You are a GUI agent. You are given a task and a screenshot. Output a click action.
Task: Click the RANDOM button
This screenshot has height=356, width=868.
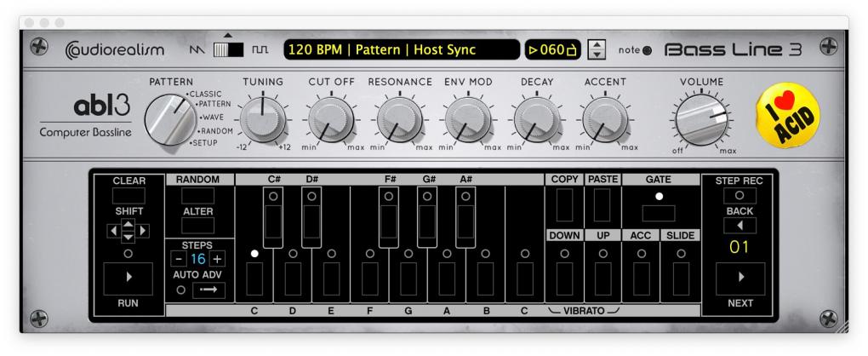tap(198, 195)
